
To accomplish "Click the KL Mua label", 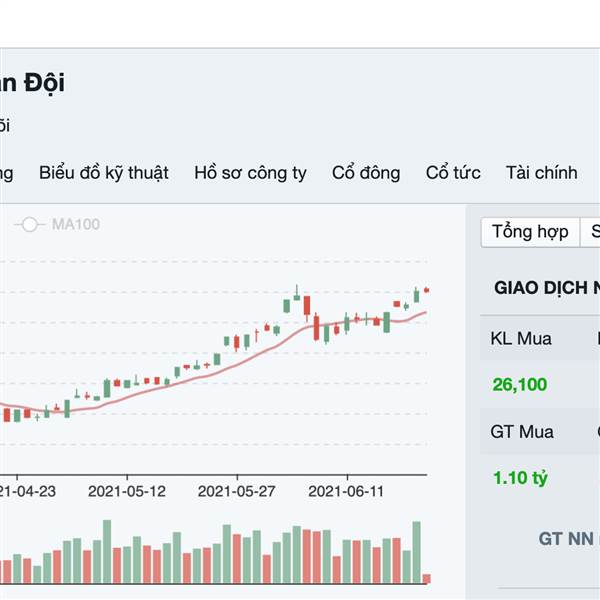I will click(x=521, y=339).
